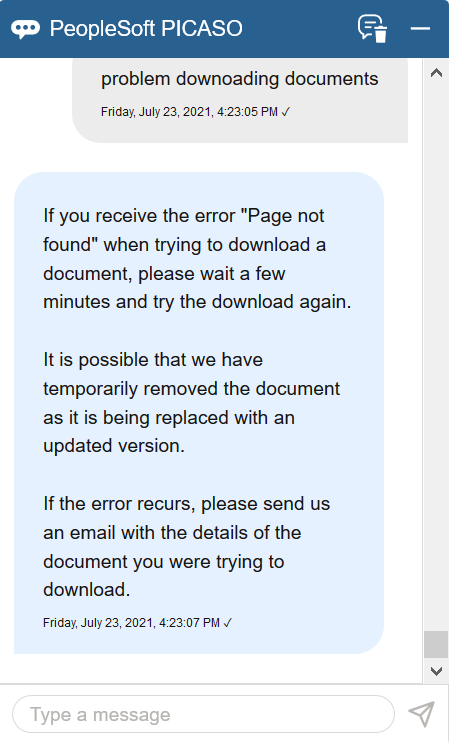Click the "PeopleSoft PICASO" header title

pyautogui.click(x=146, y=29)
